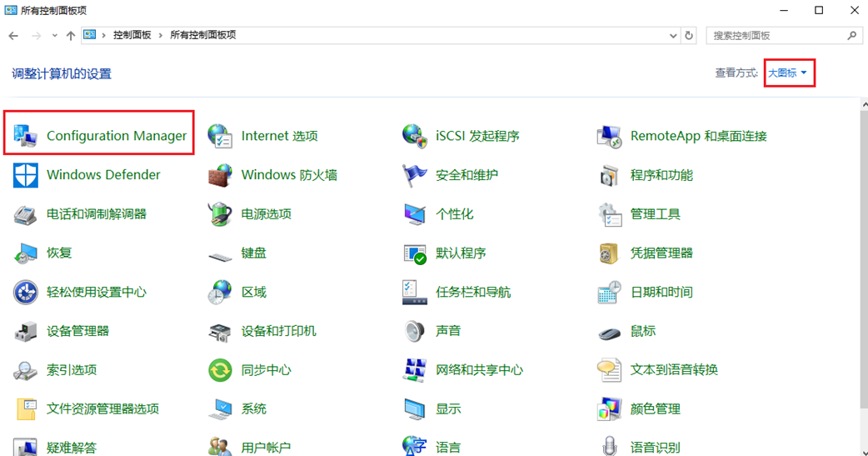
Task: Open the Configuration Manager icon
Action: point(25,136)
